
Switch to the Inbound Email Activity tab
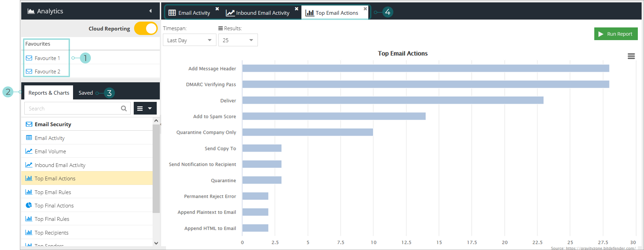pos(258,13)
